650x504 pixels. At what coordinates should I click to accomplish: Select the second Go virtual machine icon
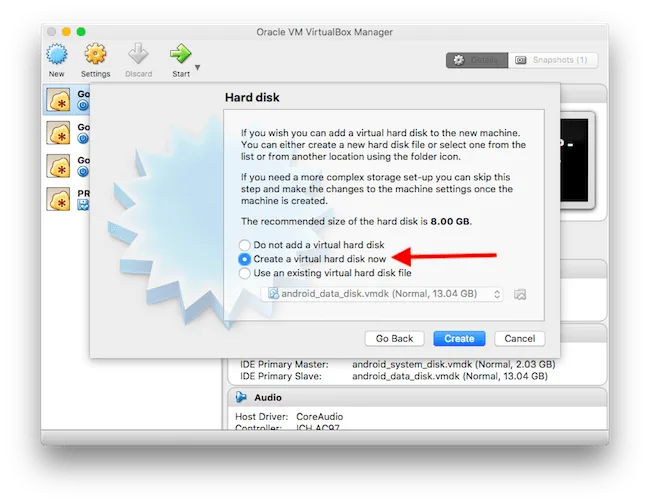tap(58, 133)
